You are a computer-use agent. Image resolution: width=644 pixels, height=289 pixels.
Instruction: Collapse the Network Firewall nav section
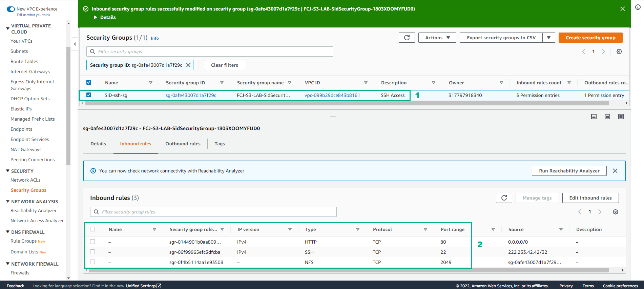pyautogui.click(x=8, y=264)
